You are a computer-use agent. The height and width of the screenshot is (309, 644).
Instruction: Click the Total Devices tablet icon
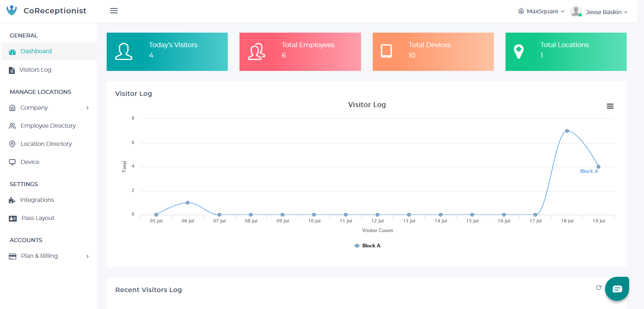(x=386, y=51)
